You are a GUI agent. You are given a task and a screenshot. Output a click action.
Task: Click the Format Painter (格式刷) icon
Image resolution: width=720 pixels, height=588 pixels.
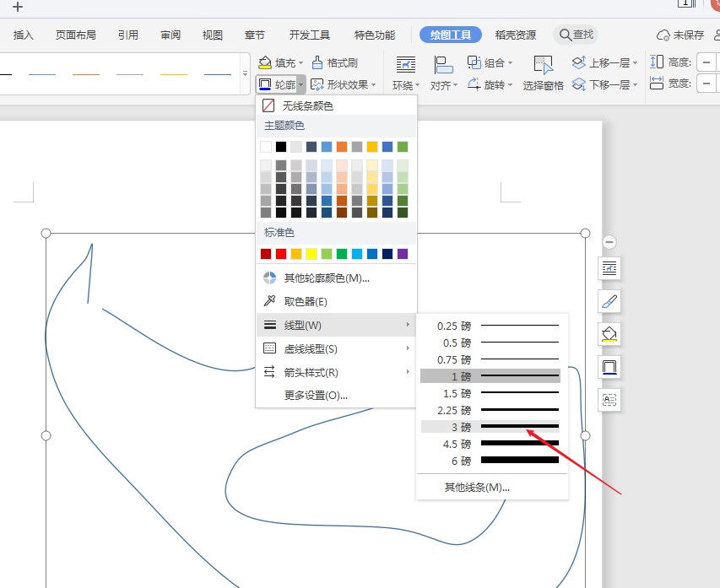coord(317,62)
